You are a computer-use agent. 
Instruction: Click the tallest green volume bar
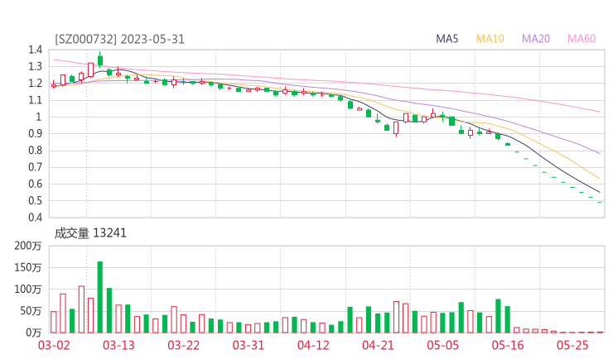point(100,296)
